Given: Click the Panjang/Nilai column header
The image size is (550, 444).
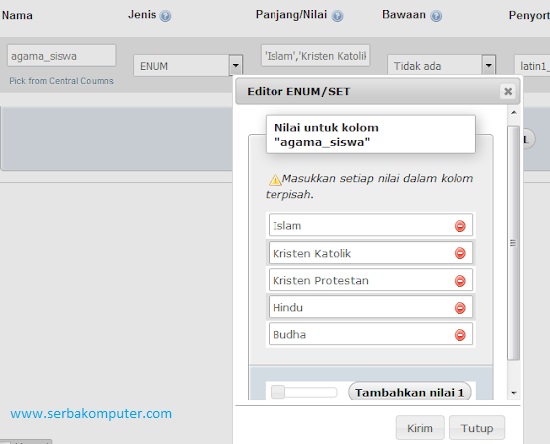Looking at the screenshot, I should coord(291,15).
